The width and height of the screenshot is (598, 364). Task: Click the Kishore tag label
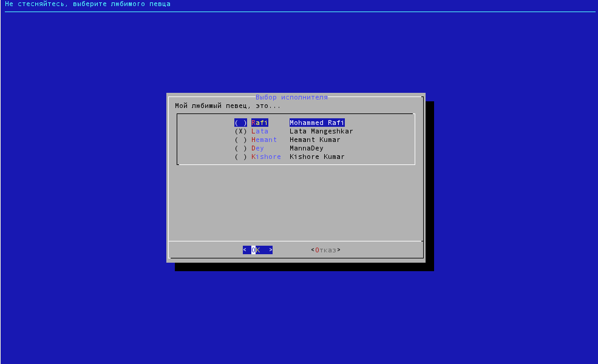pyautogui.click(x=266, y=157)
